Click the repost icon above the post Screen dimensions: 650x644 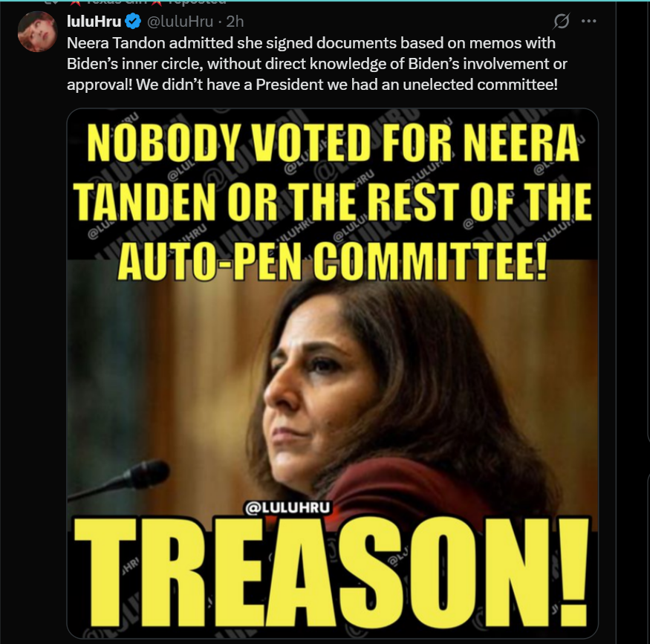51,1
